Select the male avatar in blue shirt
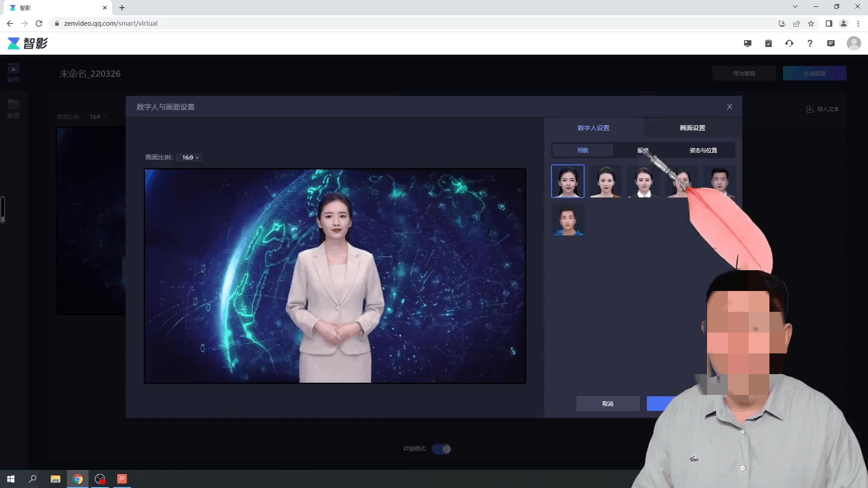 [x=568, y=219]
